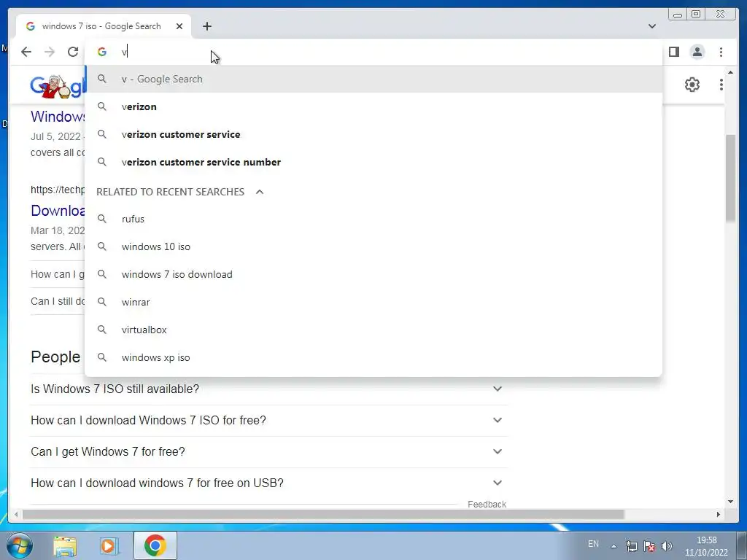This screenshot has height=560, width=747.
Task: Close the 'windows 7 iso' tab
Action: (179, 26)
